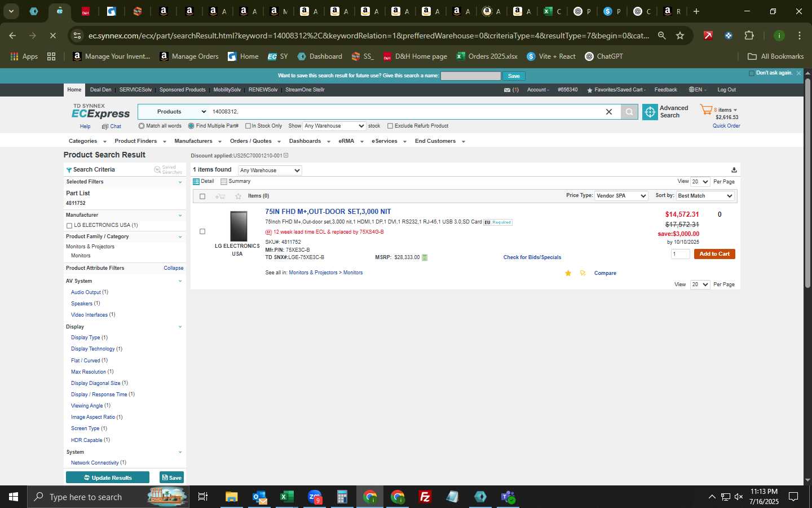Open Excel from the Windows taskbar
The width and height of the screenshot is (812, 508).
(x=287, y=497)
